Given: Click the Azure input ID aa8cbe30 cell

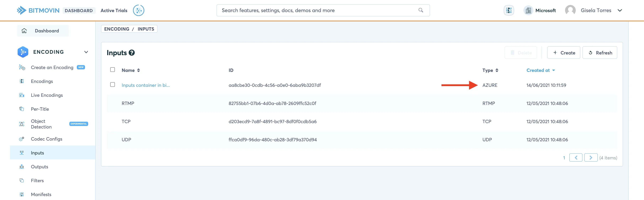Looking at the screenshot, I should 275,85.
